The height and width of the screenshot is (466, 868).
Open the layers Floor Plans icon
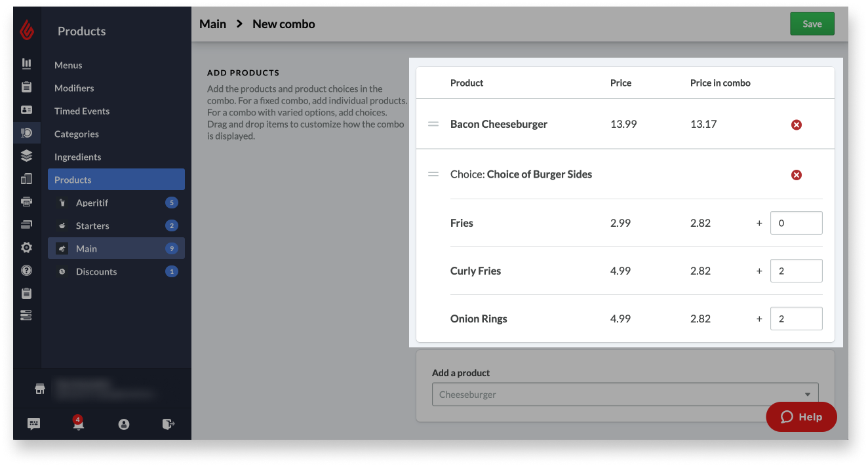pos(26,156)
